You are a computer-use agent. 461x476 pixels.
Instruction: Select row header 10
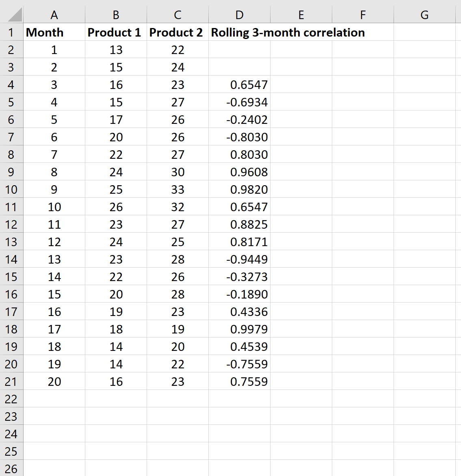[x=12, y=189]
